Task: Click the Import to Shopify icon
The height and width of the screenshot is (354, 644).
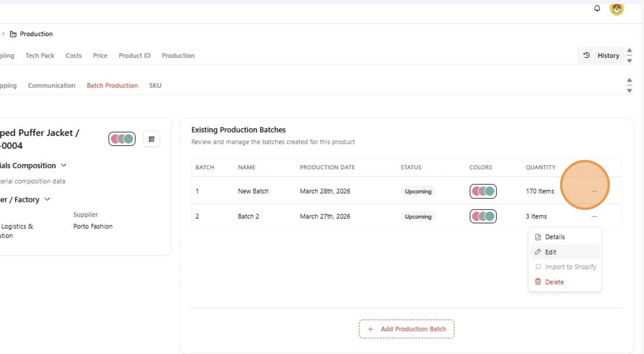Action: point(538,267)
